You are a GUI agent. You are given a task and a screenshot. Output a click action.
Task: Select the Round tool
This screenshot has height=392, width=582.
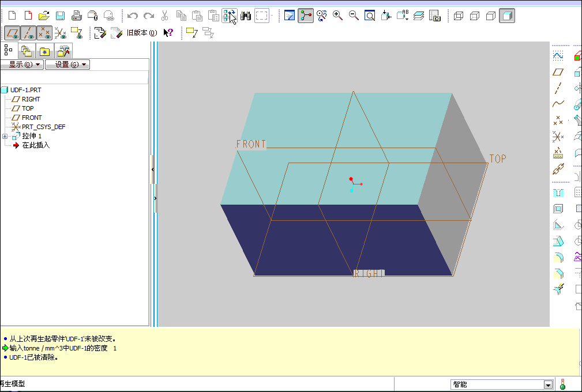[x=558, y=257]
